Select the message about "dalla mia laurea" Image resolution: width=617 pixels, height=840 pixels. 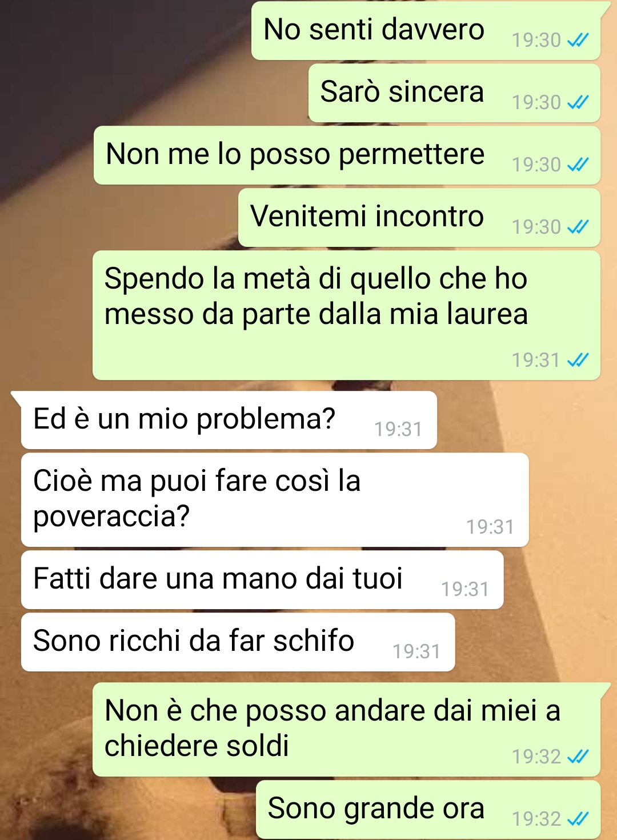tap(347, 315)
